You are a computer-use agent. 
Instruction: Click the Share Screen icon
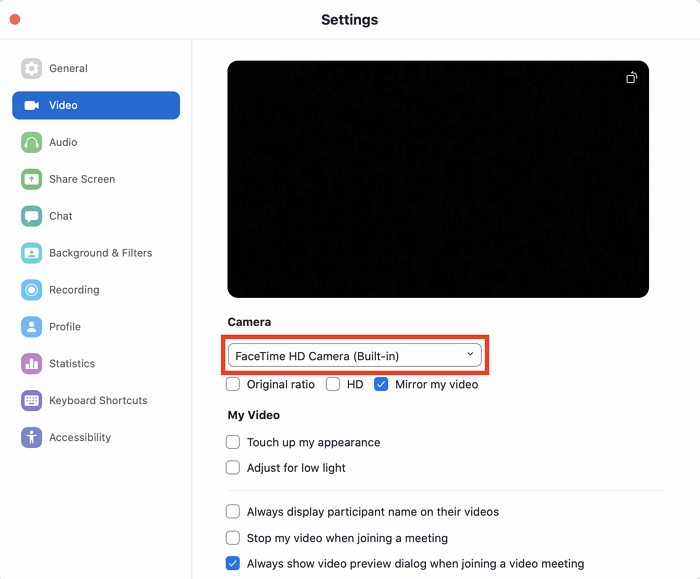(32, 179)
